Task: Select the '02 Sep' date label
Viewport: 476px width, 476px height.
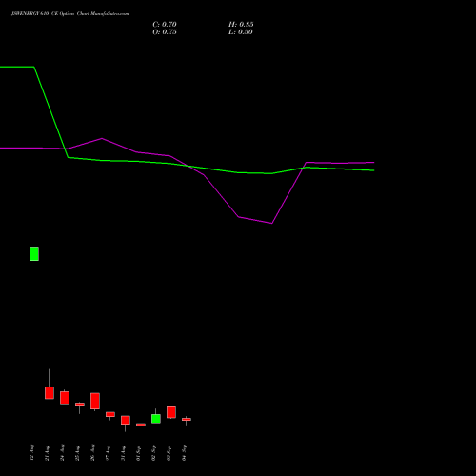Action: pos(153,453)
